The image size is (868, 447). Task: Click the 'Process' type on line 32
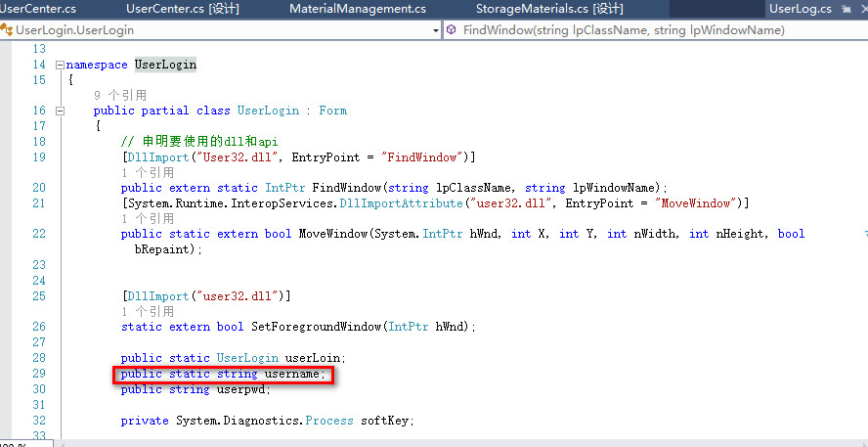pos(328,421)
